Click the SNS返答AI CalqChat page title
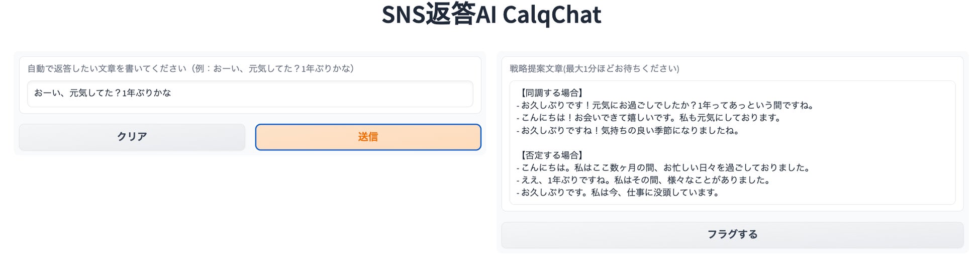Screen dimensions: 980x261 tap(491, 14)
